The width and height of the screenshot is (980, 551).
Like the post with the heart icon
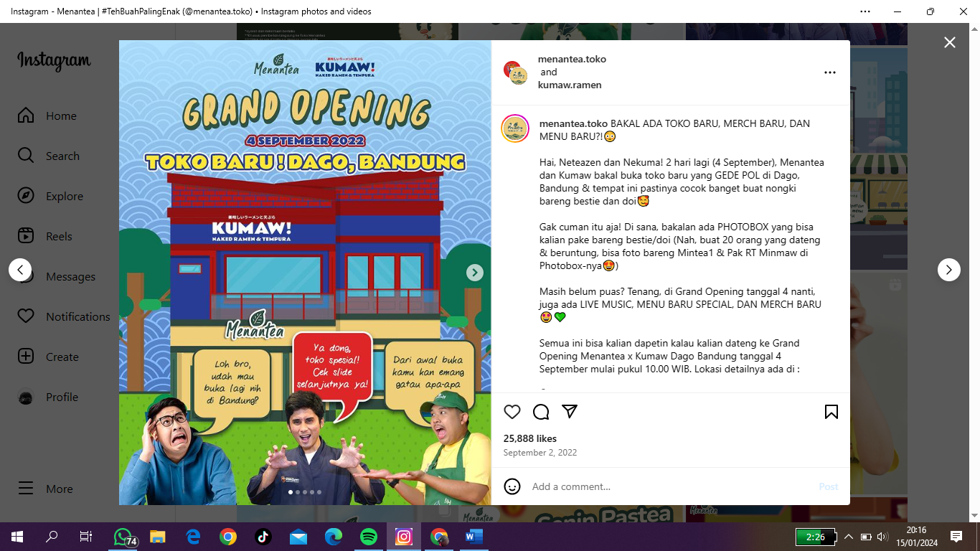(512, 412)
